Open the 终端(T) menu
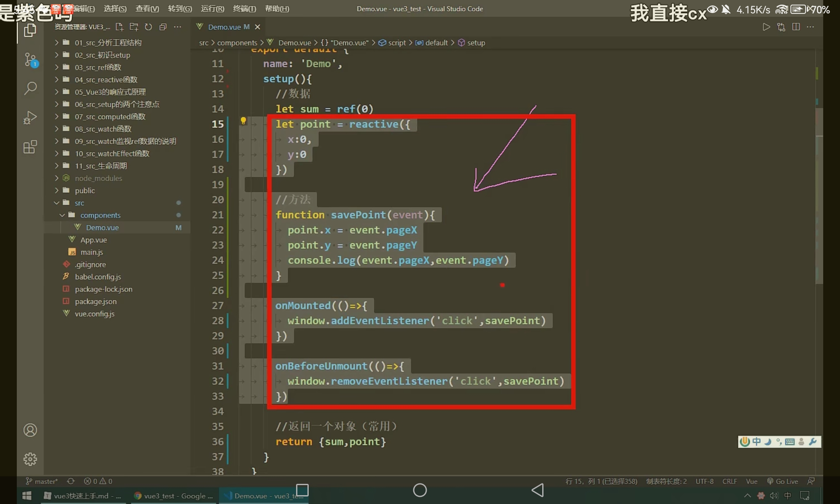The image size is (840, 504). 244,9
